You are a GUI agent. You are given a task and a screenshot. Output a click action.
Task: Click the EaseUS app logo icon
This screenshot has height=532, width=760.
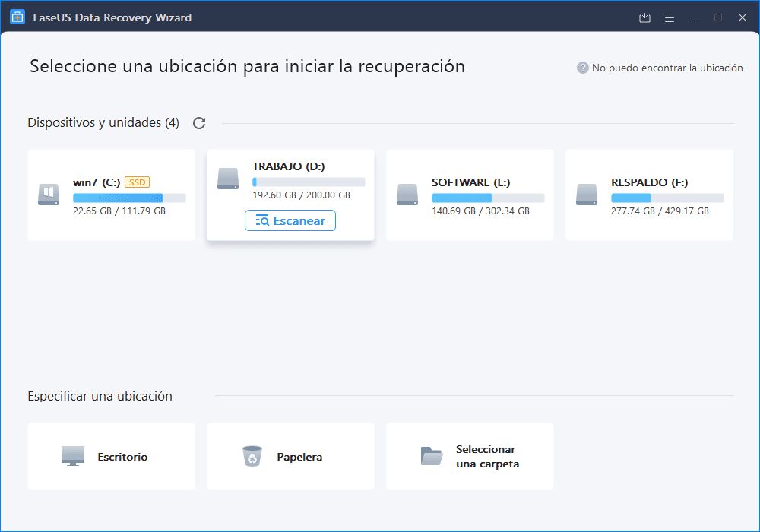coord(17,17)
